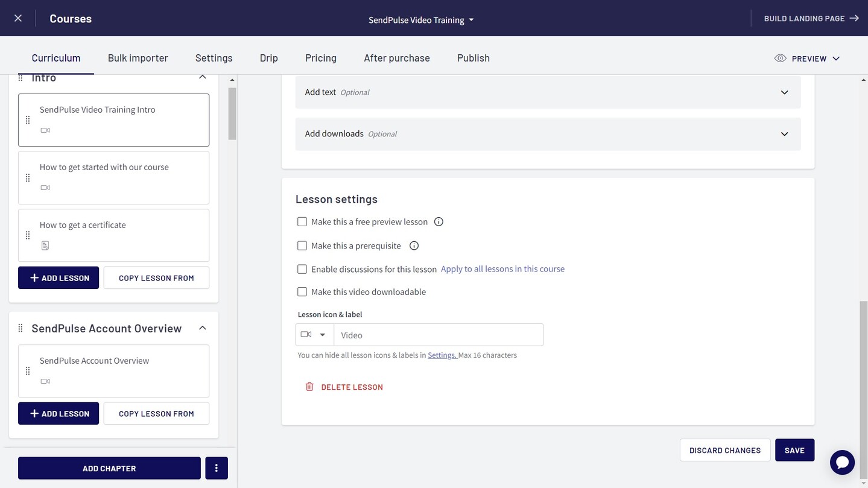Switch to the Pricing tab
868x488 pixels.
[320, 57]
